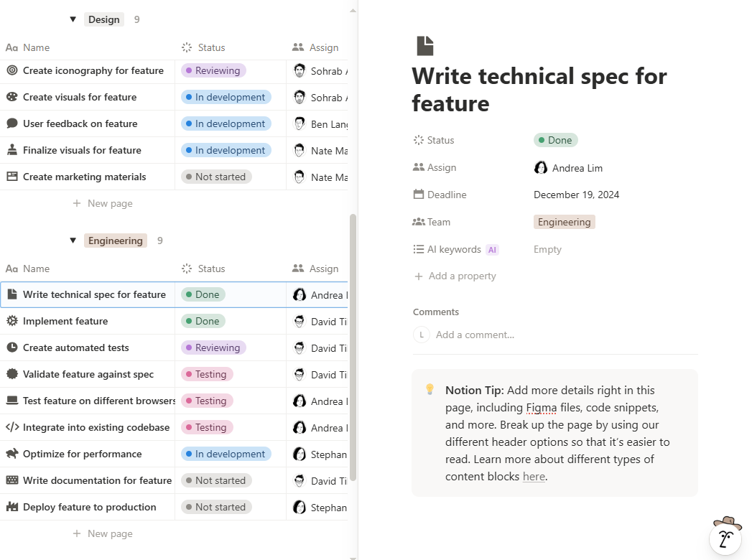Click the Status spinner icon in the properties list
The image size is (752, 560).
pos(419,140)
